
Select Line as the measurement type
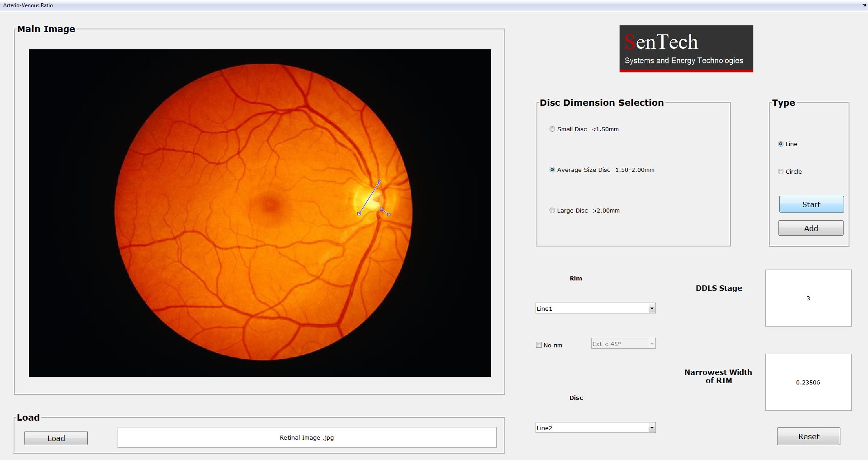781,144
